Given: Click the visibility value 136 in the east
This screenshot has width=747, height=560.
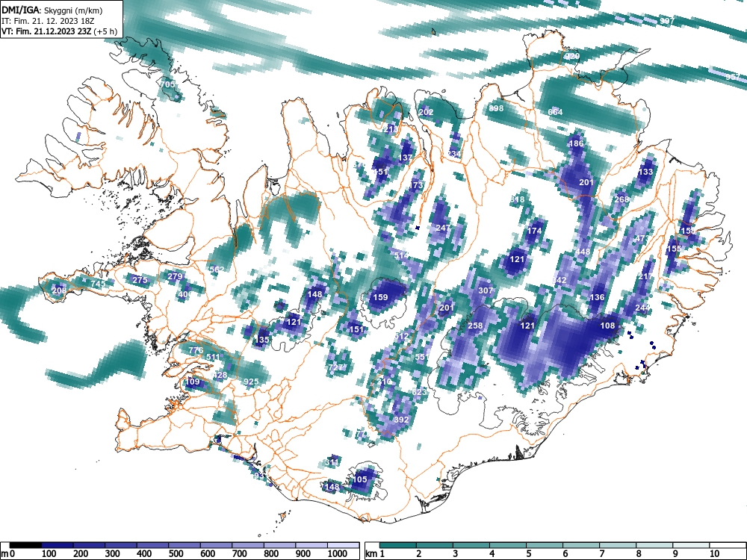Looking at the screenshot, I should [597, 297].
